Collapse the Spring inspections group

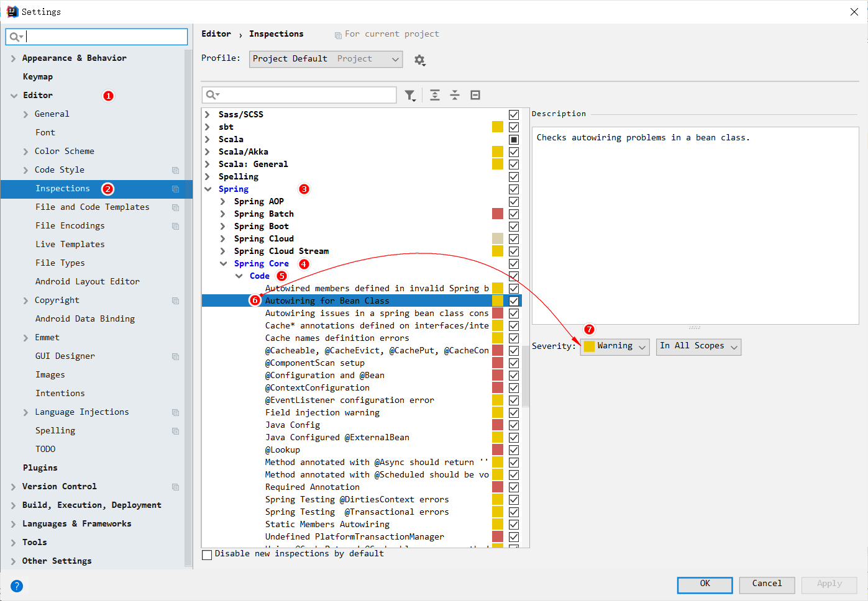pyautogui.click(x=208, y=189)
